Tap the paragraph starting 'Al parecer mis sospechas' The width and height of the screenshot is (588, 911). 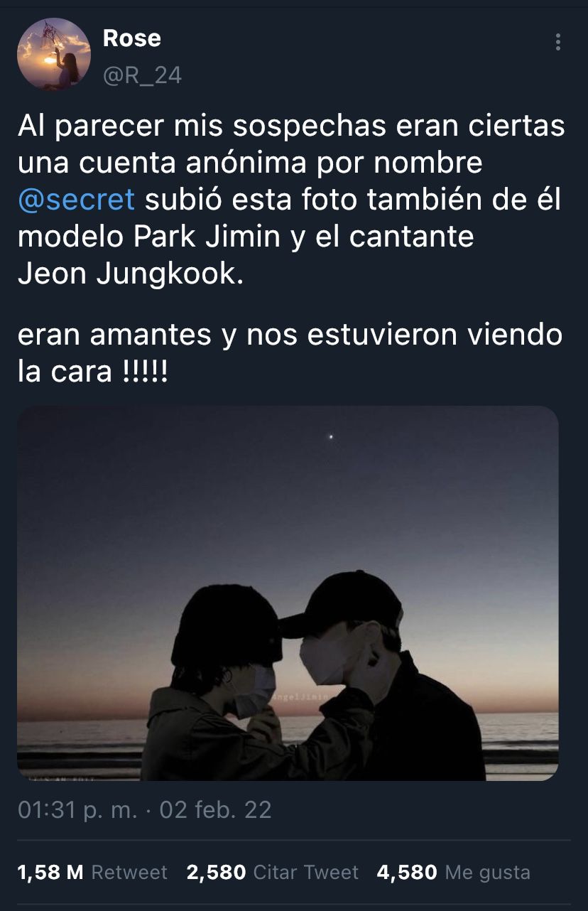pos(290,200)
